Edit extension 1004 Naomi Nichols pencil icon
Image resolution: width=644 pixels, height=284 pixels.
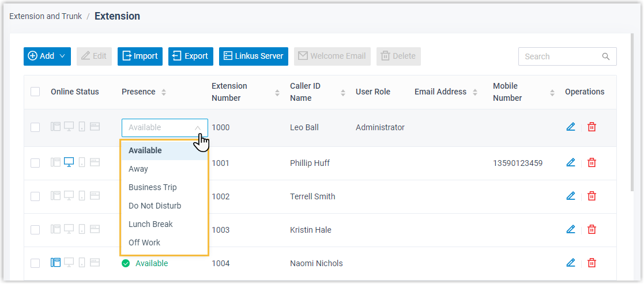pyautogui.click(x=570, y=263)
